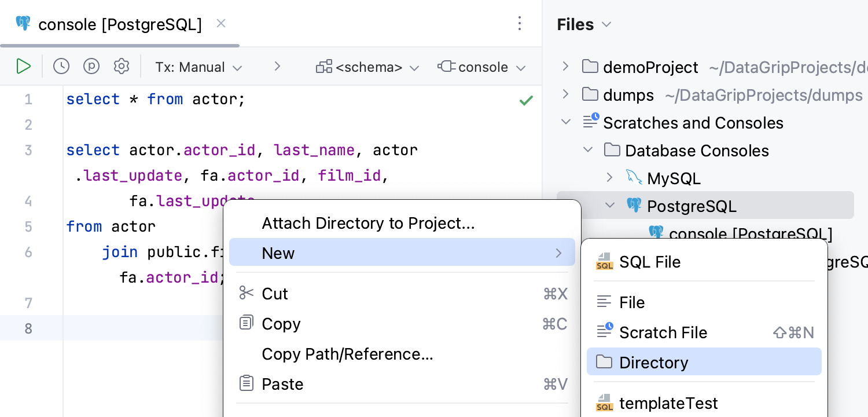
Task: Toggle the playground mode P icon
Action: tap(91, 67)
